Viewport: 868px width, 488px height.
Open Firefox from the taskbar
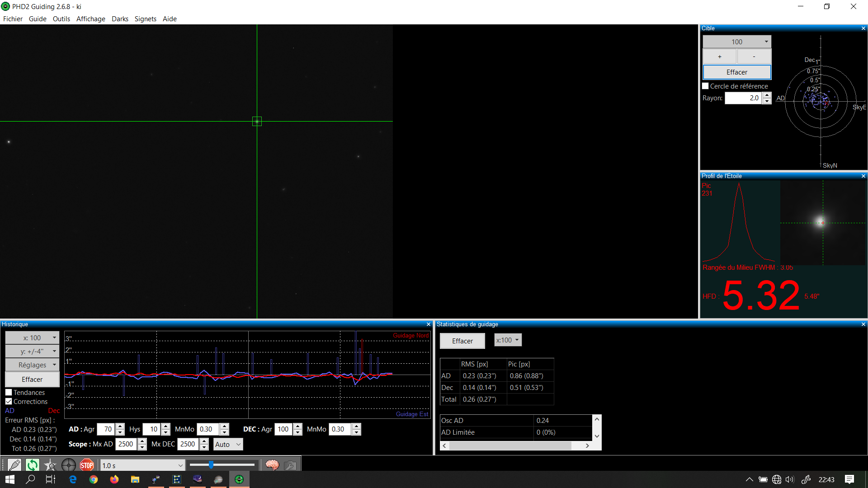pos(114,479)
